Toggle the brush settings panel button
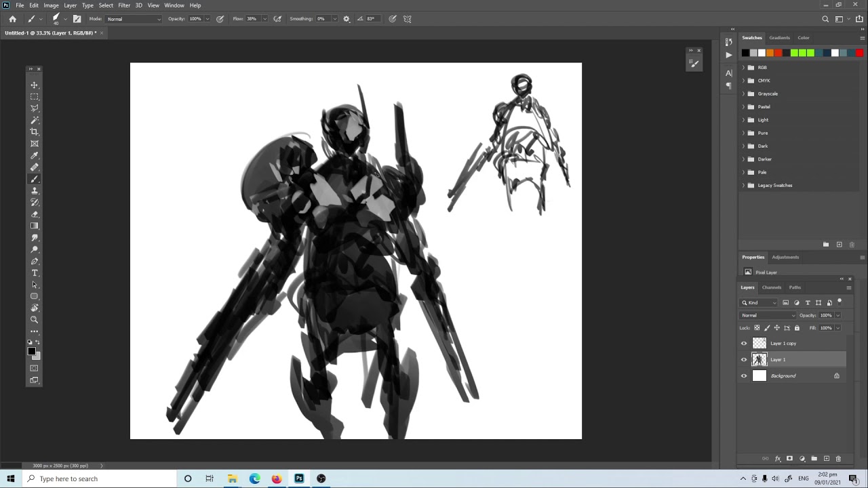This screenshot has height=488, width=868. pos(77,19)
